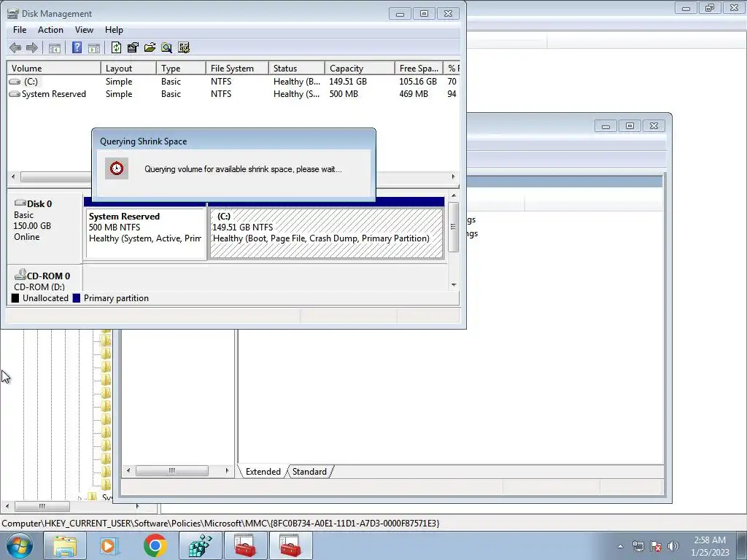Click the Forward arrow in Disk Management toolbar
The height and width of the screenshot is (560, 747).
32,47
